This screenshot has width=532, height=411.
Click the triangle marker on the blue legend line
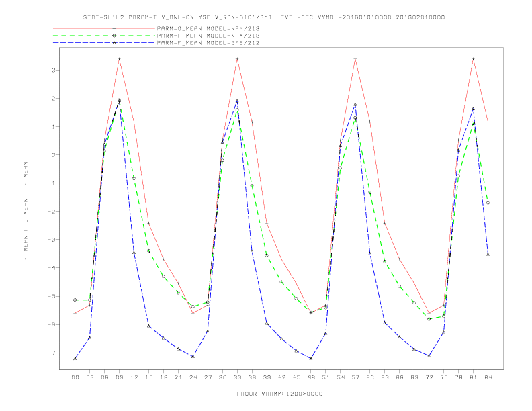coord(114,43)
